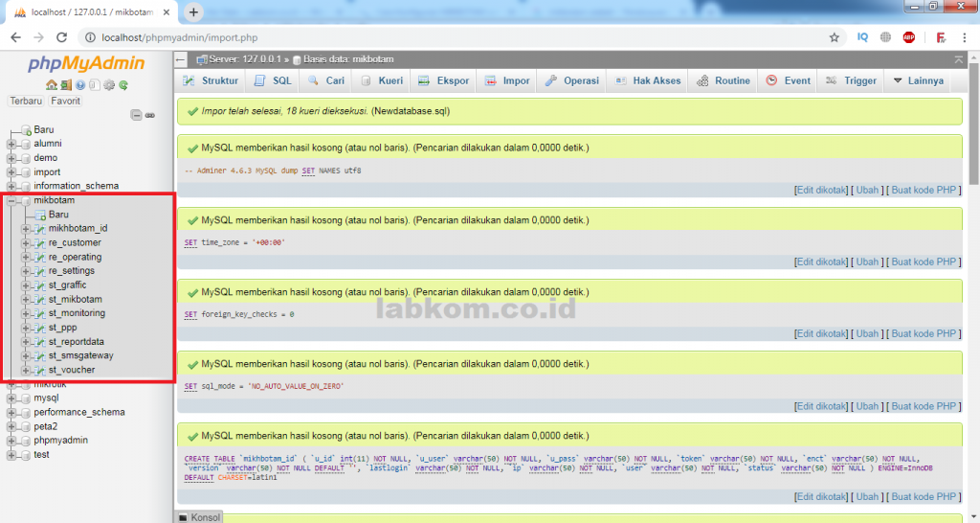
Task: Switch to the Kueri tab
Action: pyautogui.click(x=382, y=80)
